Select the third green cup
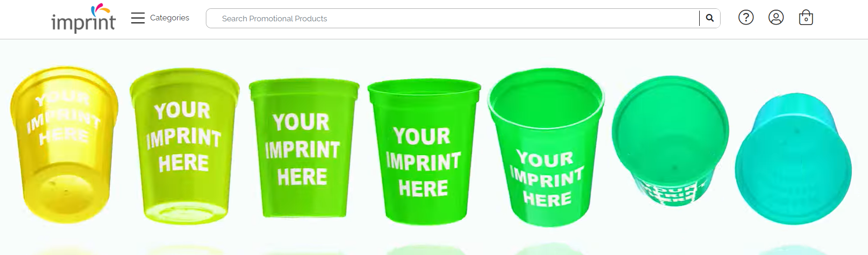The width and height of the screenshot is (868, 255). [304, 148]
